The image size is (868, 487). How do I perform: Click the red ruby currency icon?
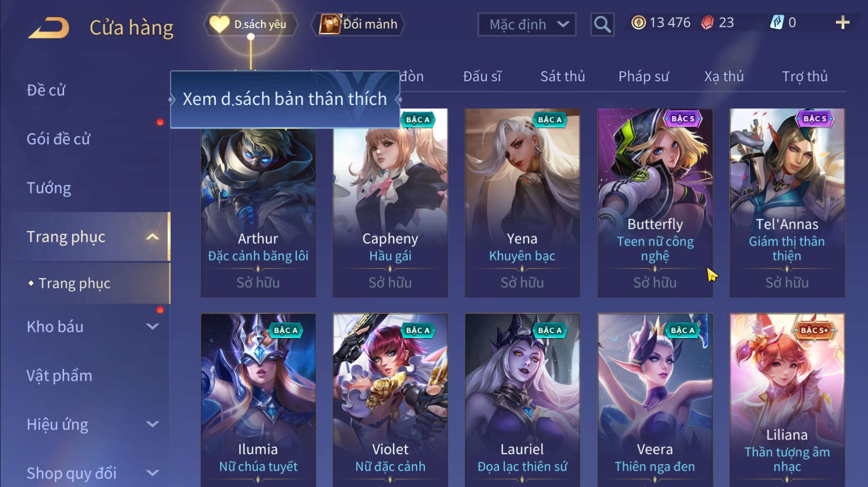point(707,23)
